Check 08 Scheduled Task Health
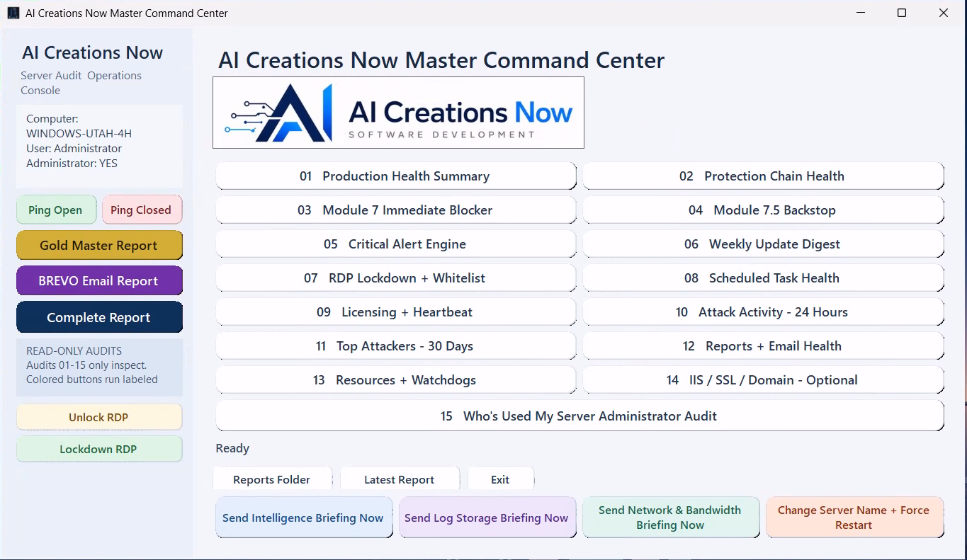 click(763, 278)
